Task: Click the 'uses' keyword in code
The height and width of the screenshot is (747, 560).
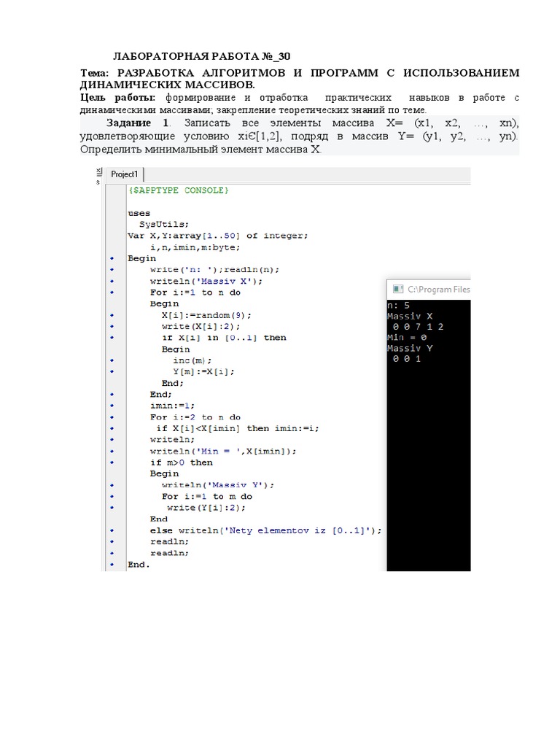Action: 139,214
